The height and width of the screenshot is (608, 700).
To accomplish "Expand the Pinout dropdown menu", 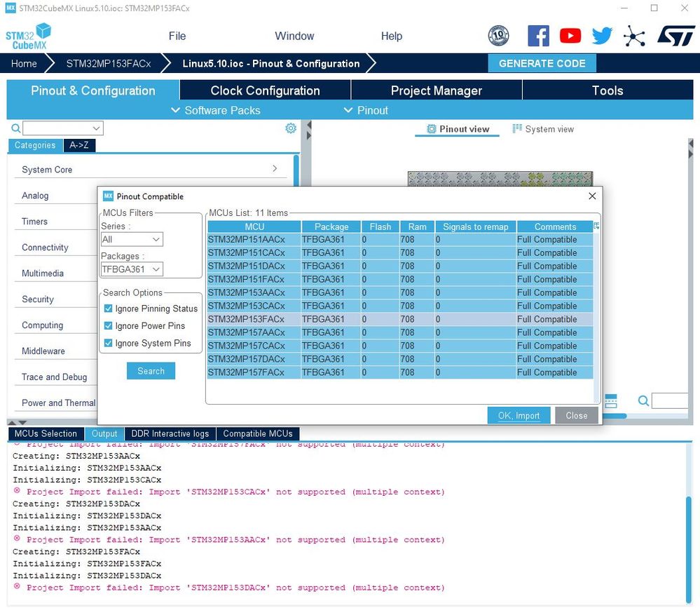I will 366,110.
